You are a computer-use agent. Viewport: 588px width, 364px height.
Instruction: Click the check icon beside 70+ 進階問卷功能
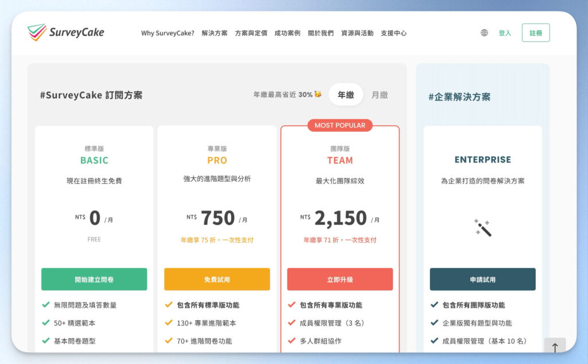pyautogui.click(x=169, y=341)
